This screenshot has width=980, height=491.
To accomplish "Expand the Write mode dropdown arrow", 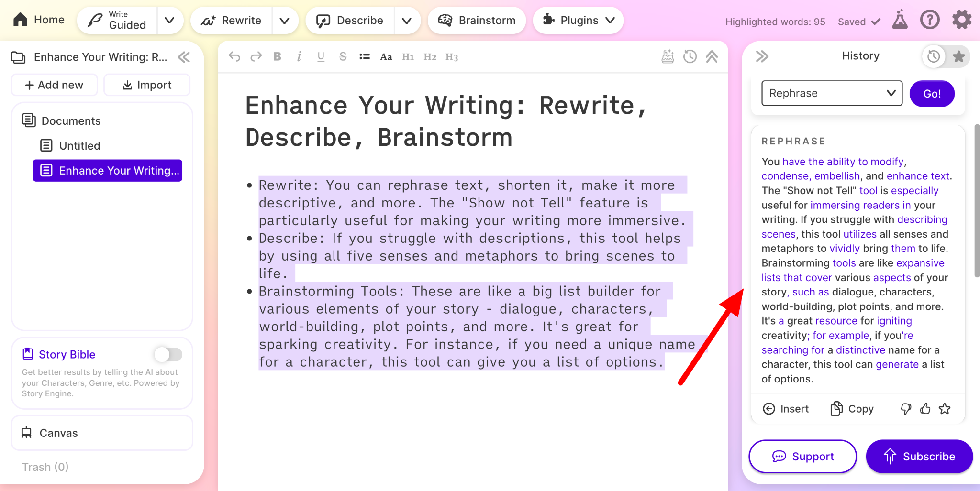I will pos(169,21).
